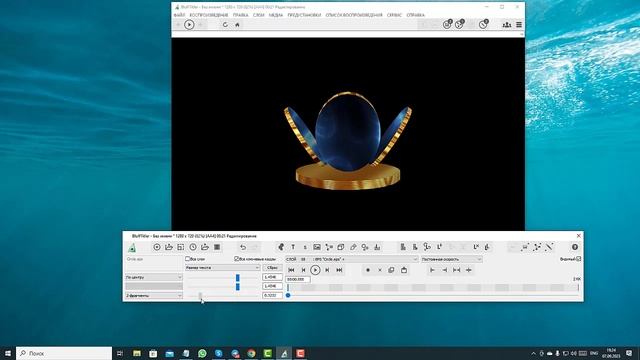The image size is (640, 360).
Task: Click the time field showing 00:00.000
Action: point(298,279)
